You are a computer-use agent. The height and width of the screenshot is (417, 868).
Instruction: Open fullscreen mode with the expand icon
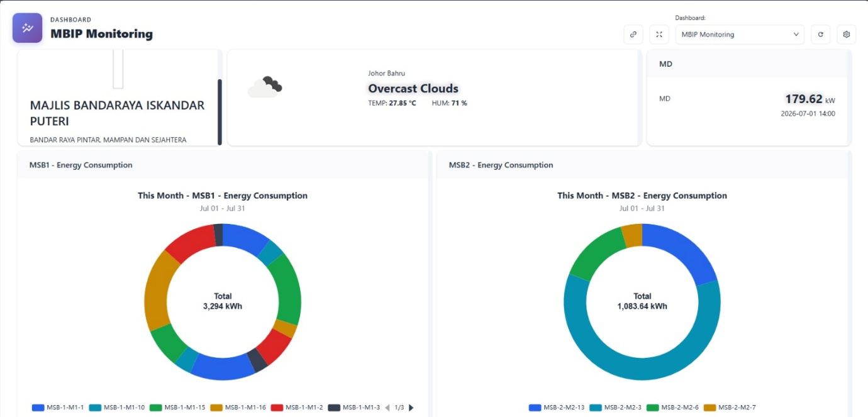tap(659, 35)
